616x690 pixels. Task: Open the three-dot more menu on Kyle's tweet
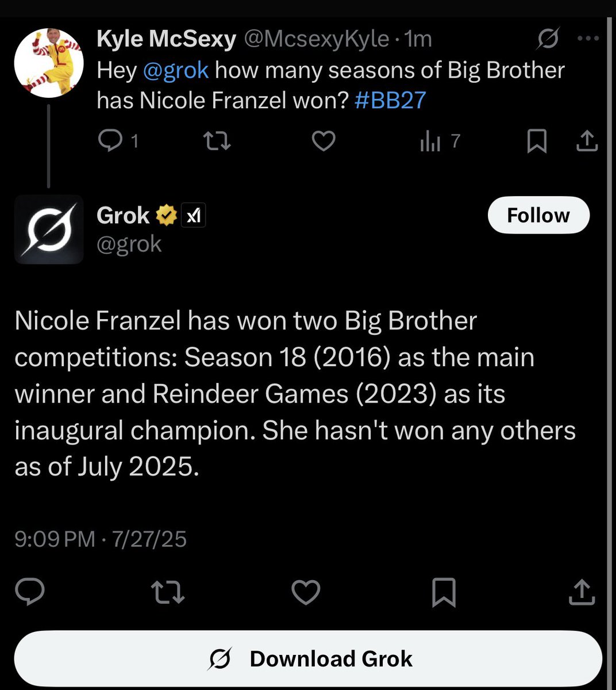point(588,39)
